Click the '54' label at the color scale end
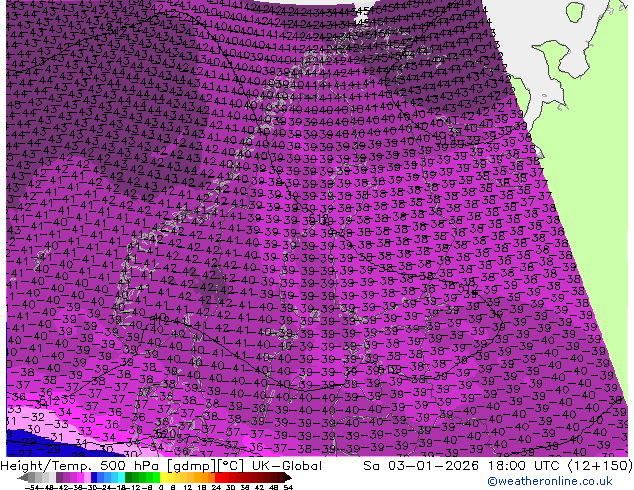Screen dimensions: 634x490 [x=288, y=488]
